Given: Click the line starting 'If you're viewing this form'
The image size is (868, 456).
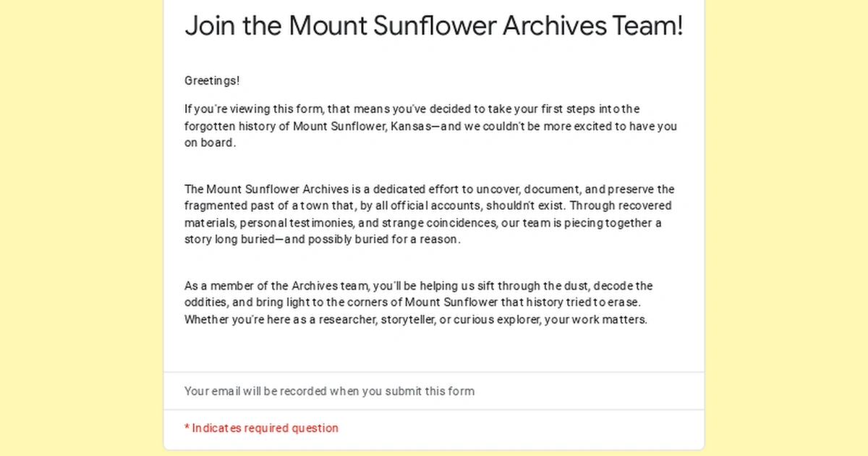Looking at the screenshot, I should (412, 109).
